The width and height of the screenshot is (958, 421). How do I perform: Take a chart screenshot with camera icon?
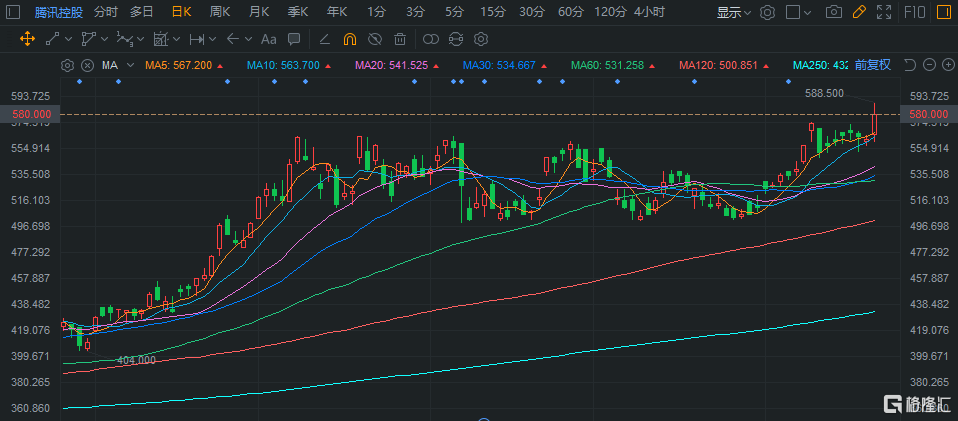833,13
